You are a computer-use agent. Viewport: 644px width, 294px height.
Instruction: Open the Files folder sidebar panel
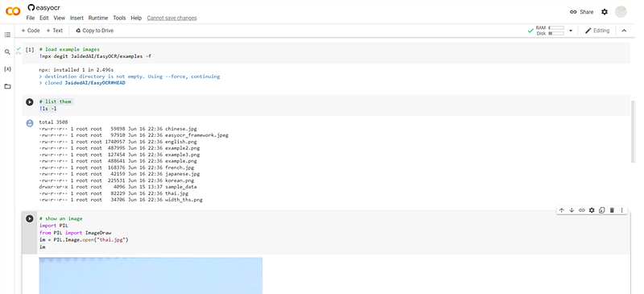[7, 86]
